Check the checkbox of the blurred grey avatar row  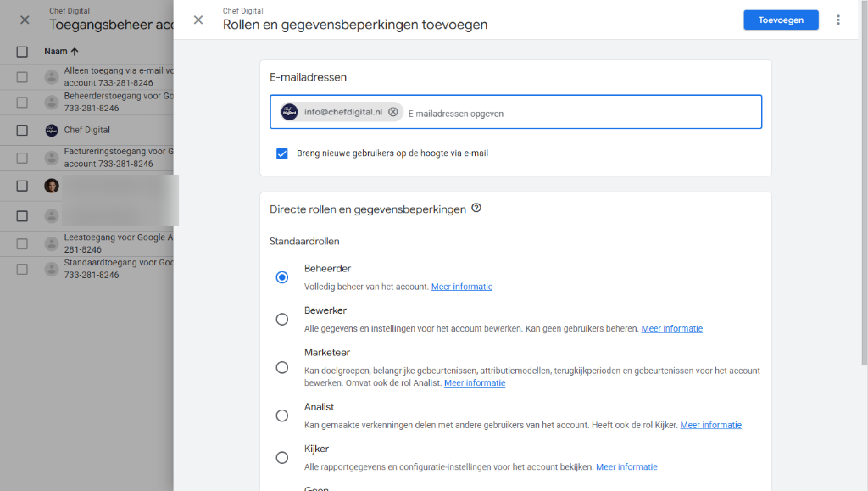[22, 216]
